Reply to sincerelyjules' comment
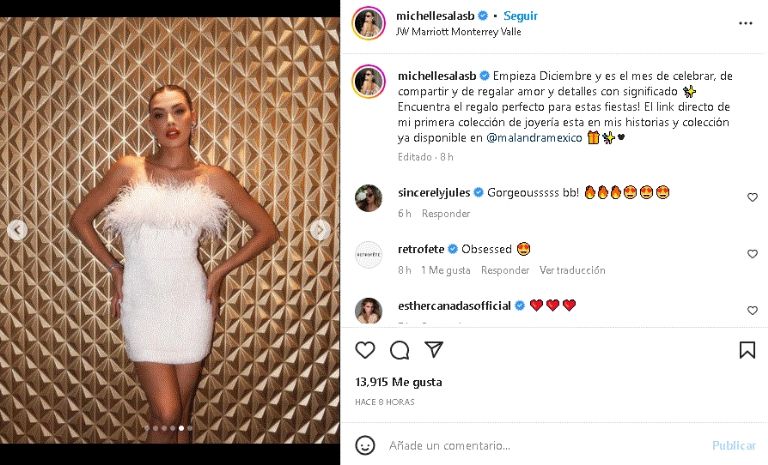 (445, 213)
